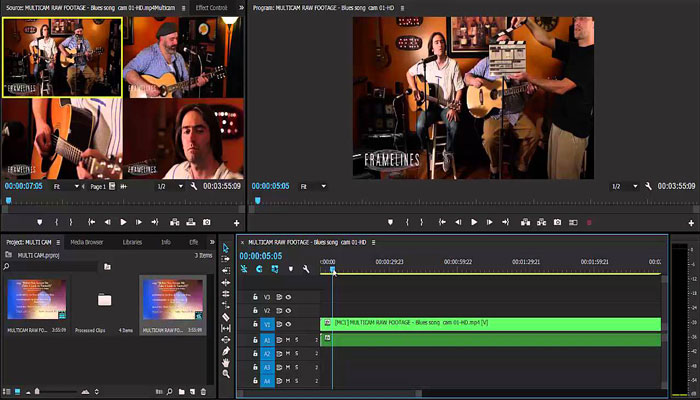
Task: Mark Out point in Program monitor
Action: pos(421,222)
